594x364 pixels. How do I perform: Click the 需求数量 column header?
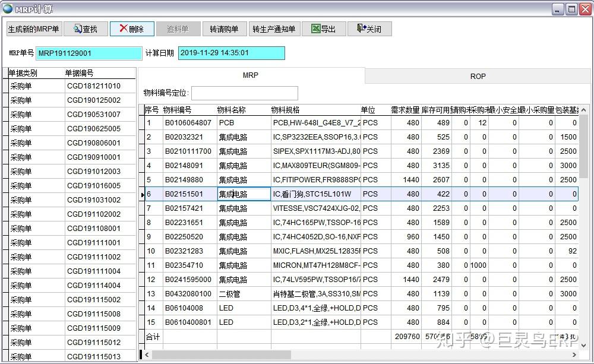tap(406, 110)
